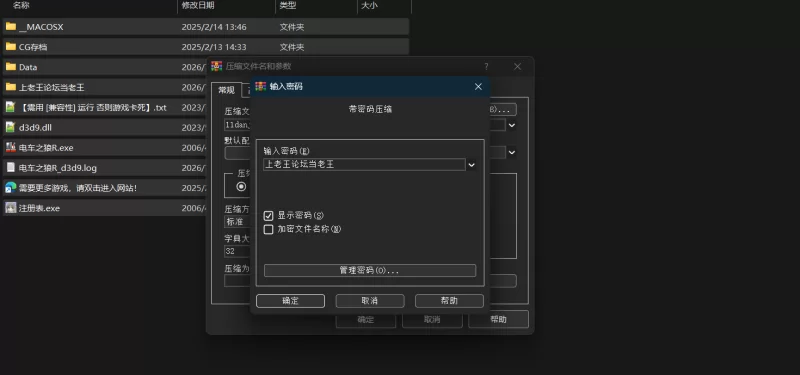This screenshot has width=800, height=375.
Task: Select the 上老王论坛当老王 folder icon in file list
Action: coord(11,87)
